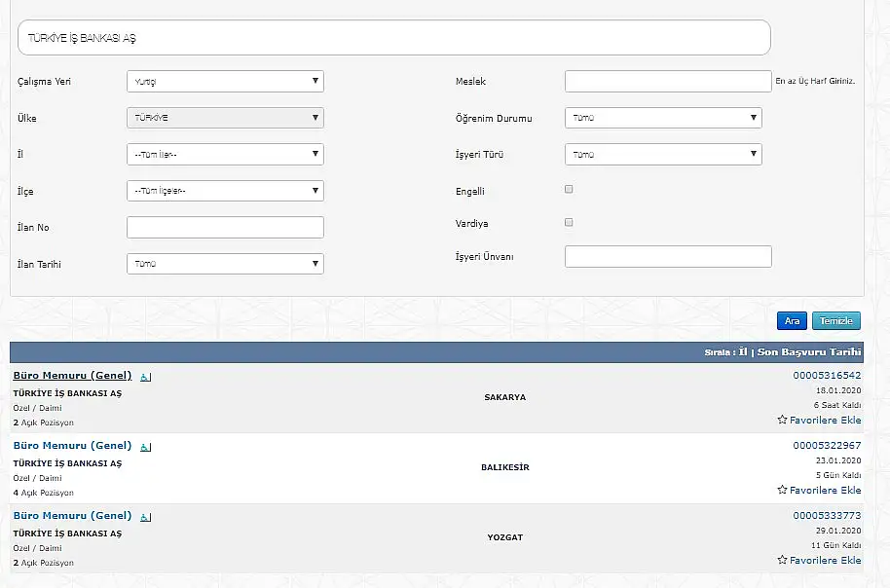
Task: Click the Temizle clear button
Action: pyautogui.click(x=836, y=320)
